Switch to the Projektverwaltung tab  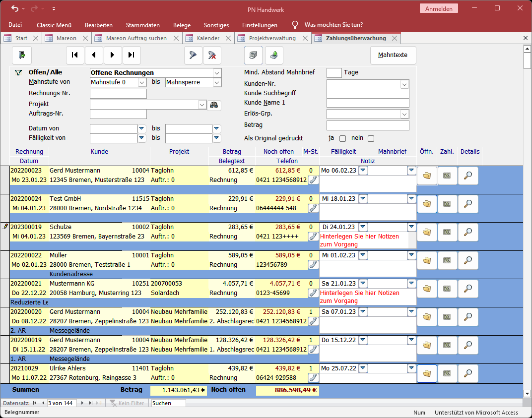[272, 38]
